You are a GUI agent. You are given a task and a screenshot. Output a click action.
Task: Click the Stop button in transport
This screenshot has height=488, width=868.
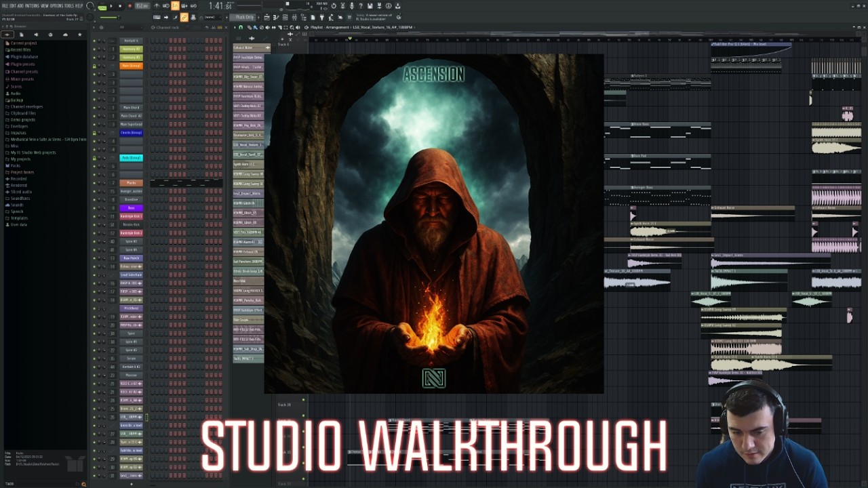[120, 6]
